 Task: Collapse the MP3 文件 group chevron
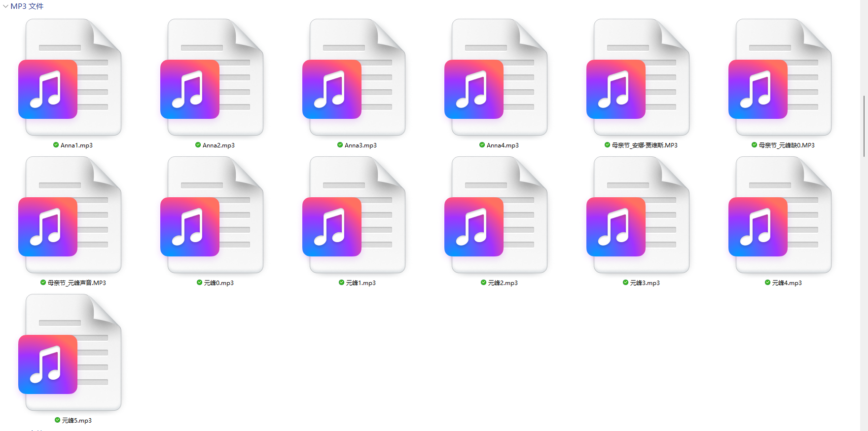tap(5, 6)
